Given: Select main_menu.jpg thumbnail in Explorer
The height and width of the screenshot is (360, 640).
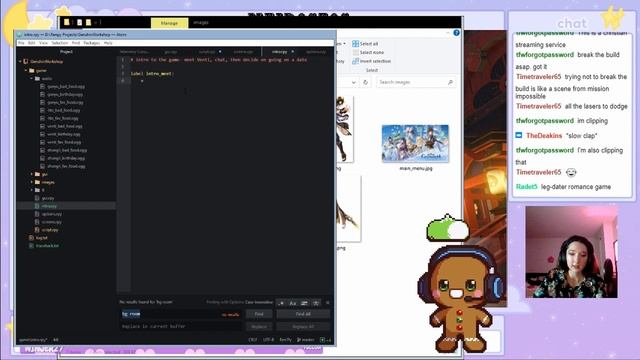Looking at the screenshot, I should click(x=415, y=144).
